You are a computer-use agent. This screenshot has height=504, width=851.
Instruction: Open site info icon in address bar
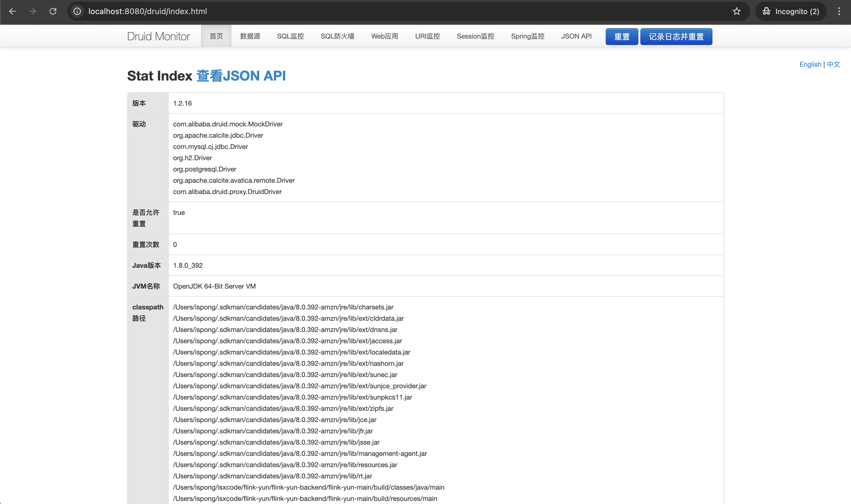point(77,11)
